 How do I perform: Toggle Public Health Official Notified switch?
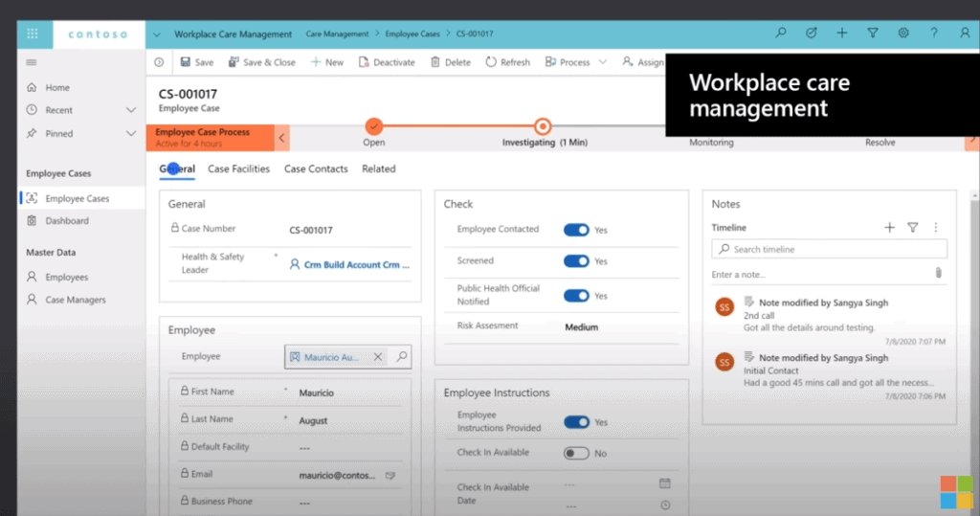click(x=576, y=296)
